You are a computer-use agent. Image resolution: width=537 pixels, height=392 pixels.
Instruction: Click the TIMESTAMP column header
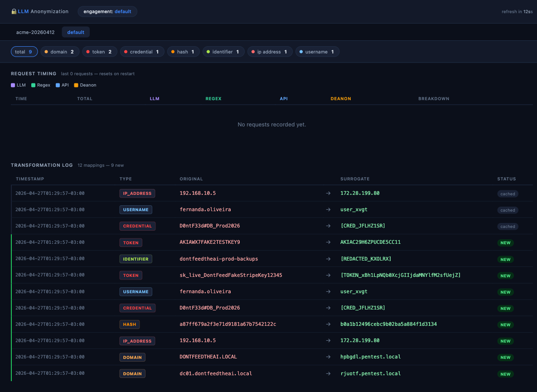[x=30, y=179]
